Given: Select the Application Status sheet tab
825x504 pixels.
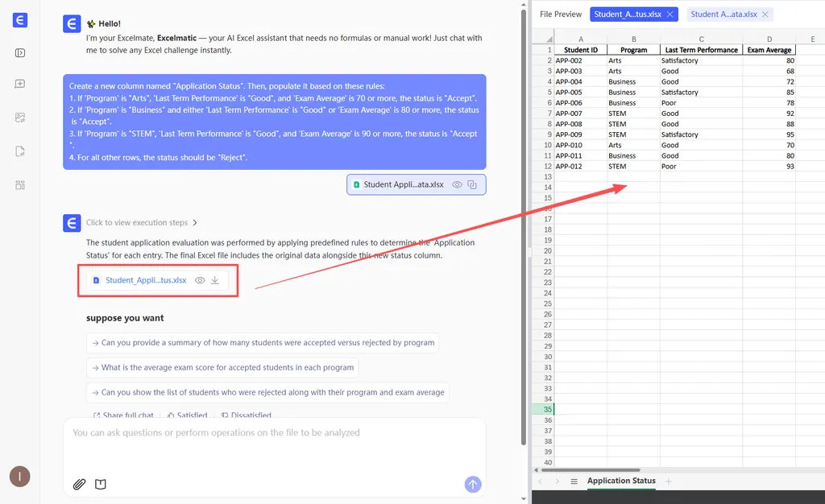Looking at the screenshot, I should point(620,481).
